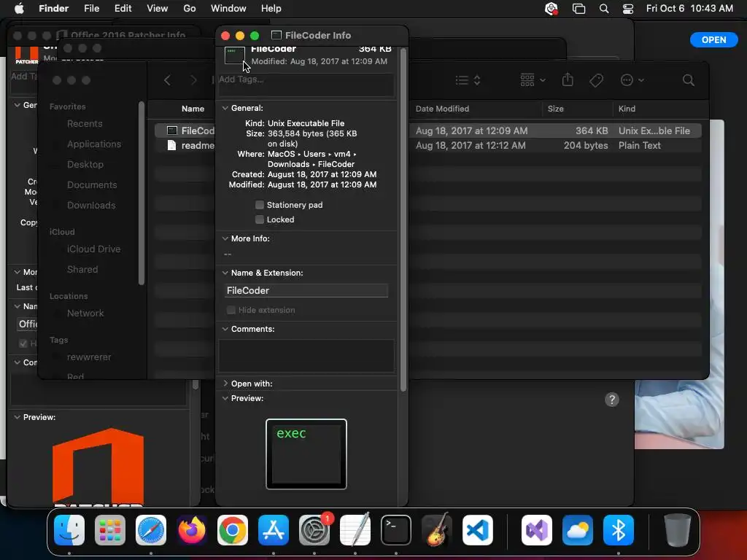Screen dimensions: 747x560
Task: Click the Comments text area
Action: [306, 356]
